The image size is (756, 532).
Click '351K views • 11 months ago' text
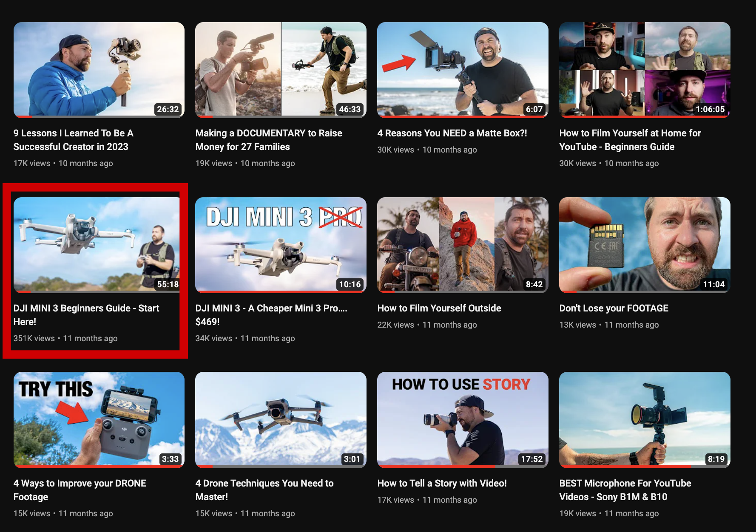(65, 338)
